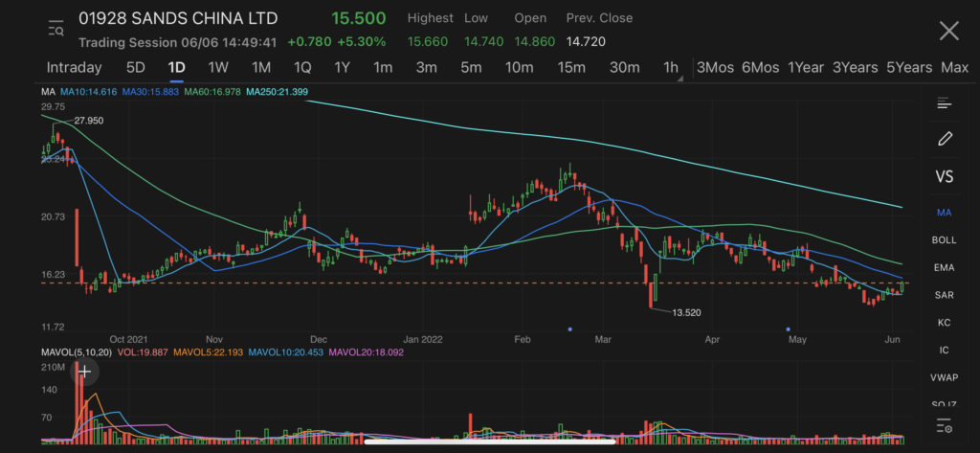Select the 3m timeframe tab
The height and width of the screenshot is (453, 980).
pyautogui.click(x=426, y=68)
